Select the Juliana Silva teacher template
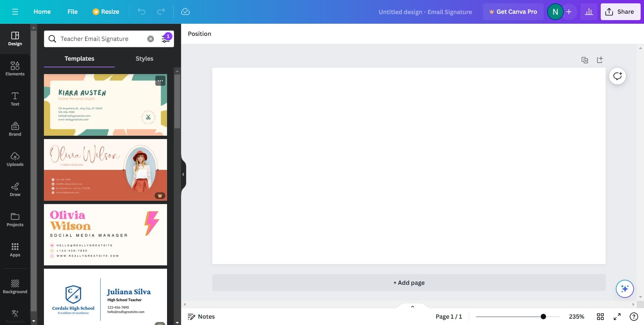The image size is (644, 325). pyautogui.click(x=105, y=297)
